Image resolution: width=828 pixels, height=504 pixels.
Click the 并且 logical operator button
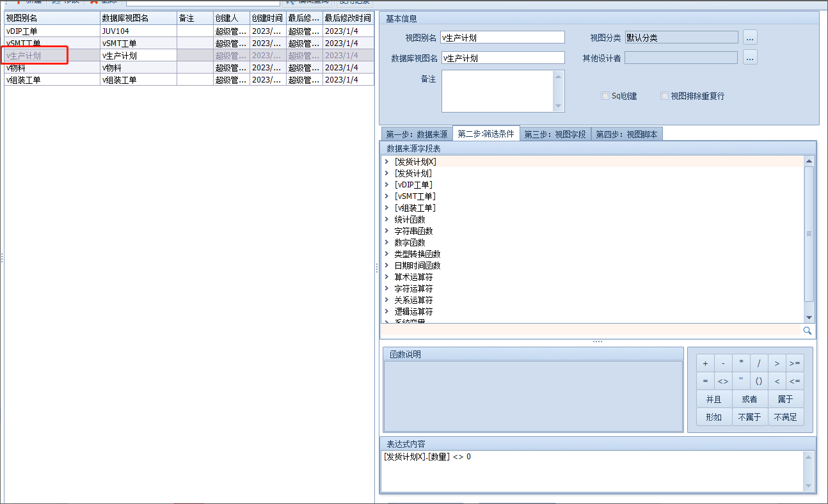point(714,399)
